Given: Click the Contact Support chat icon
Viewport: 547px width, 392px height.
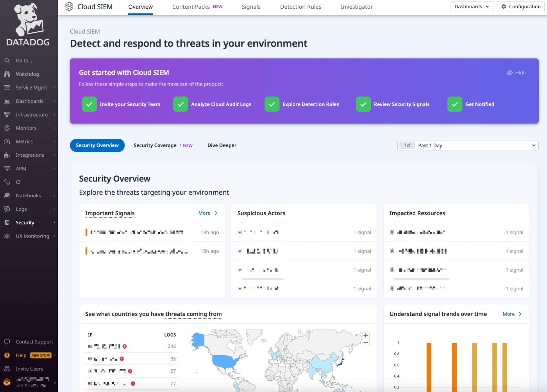Looking at the screenshot, I should (x=7, y=342).
